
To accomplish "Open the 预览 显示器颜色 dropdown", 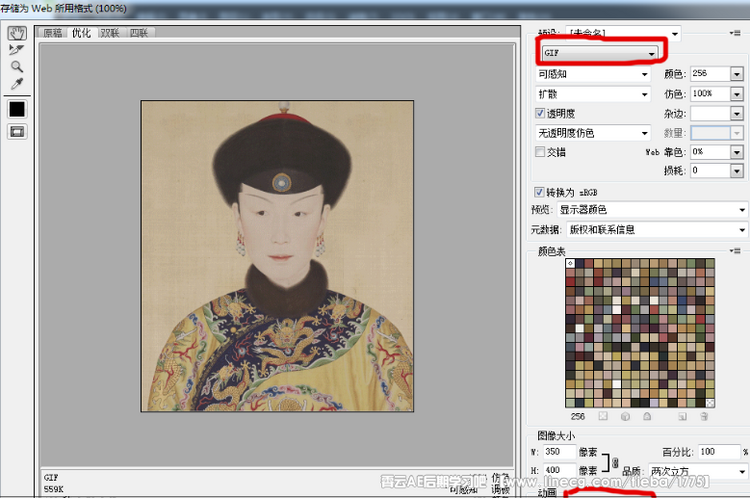I will 652,210.
